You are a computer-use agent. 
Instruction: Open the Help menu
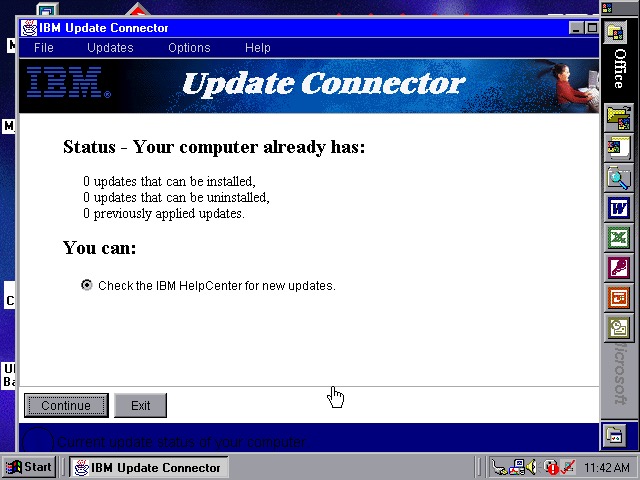click(258, 48)
